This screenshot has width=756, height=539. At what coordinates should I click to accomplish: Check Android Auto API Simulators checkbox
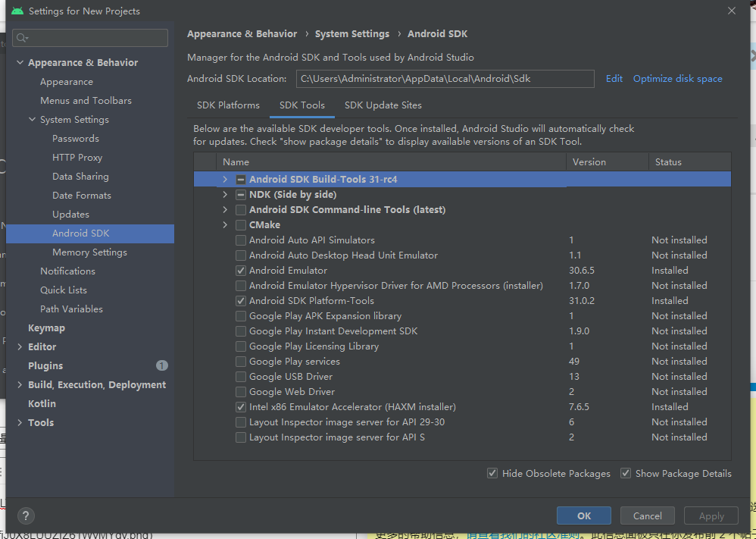241,240
